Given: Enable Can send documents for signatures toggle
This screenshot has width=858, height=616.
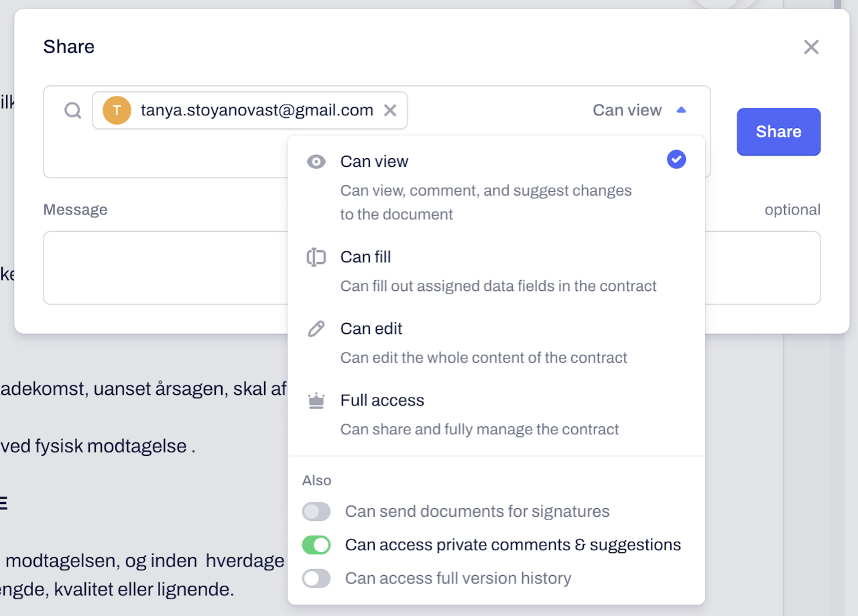Looking at the screenshot, I should click(316, 512).
